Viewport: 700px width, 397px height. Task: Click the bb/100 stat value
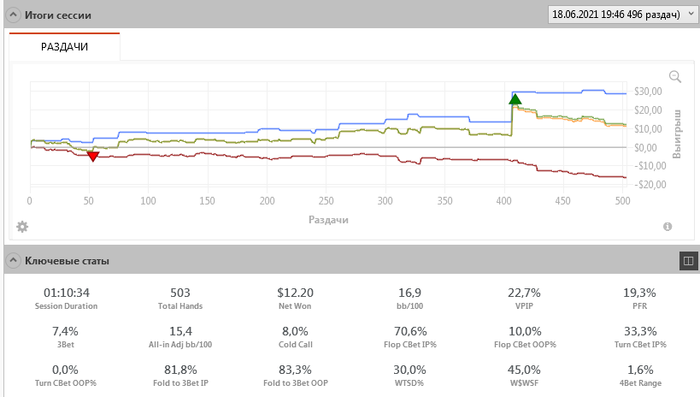click(409, 293)
